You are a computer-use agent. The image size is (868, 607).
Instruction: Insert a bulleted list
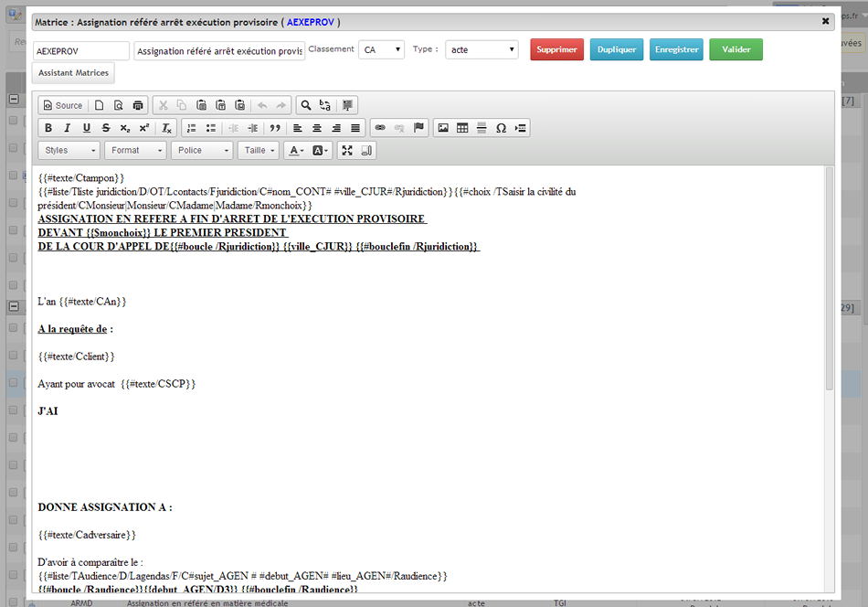pyautogui.click(x=211, y=128)
